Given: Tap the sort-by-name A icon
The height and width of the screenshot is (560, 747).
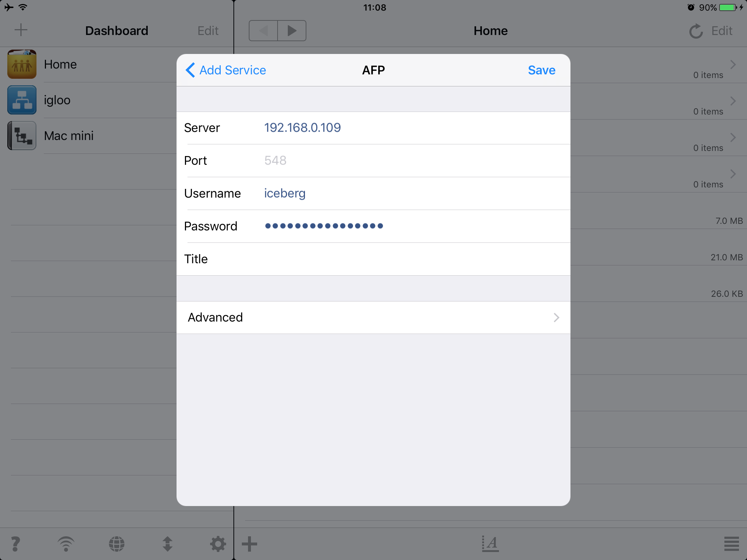Looking at the screenshot, I should pyautogui.click(x=490, y=544).
